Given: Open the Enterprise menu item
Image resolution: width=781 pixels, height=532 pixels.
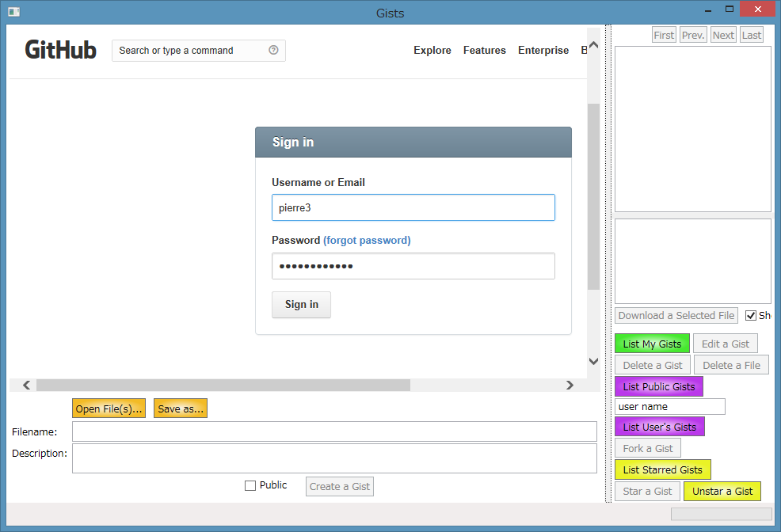Looking at the screenshot, I should (543, 50).
